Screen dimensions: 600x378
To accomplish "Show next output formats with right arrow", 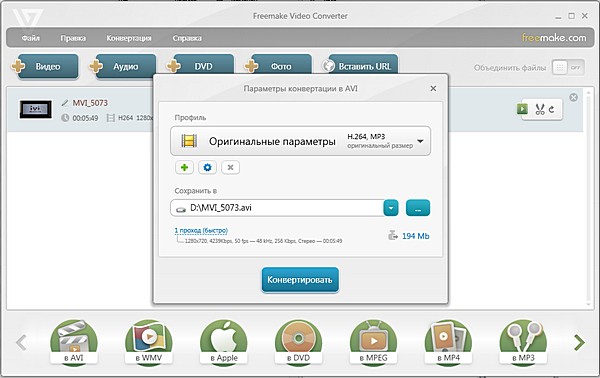I will pos(579,342).
